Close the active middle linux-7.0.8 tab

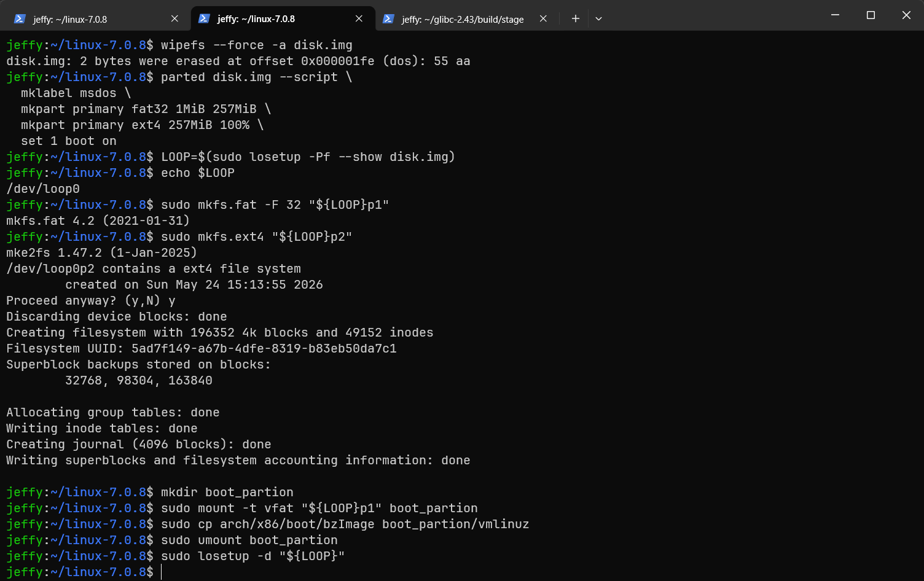pos(359,18)
